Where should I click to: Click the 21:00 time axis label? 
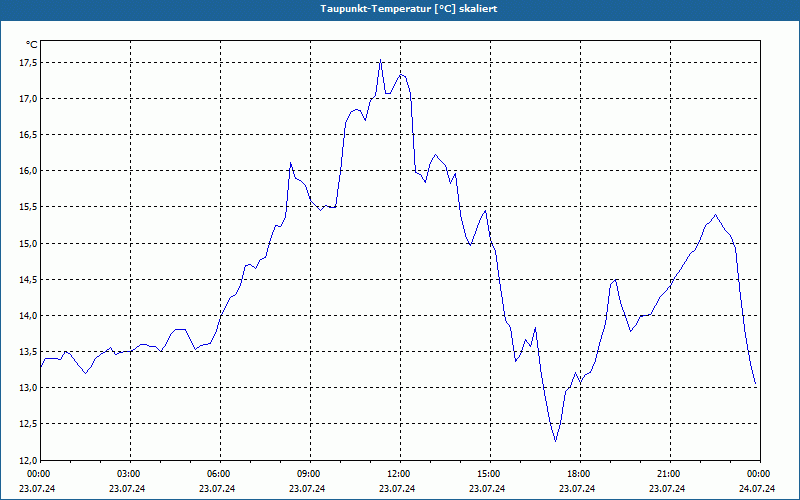click(668, 474)
